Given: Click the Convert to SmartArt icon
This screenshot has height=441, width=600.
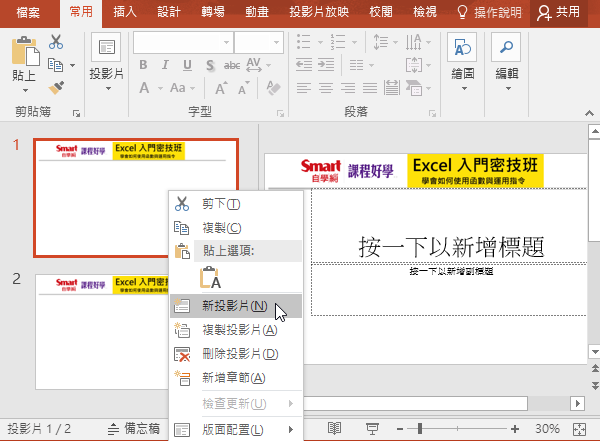Looking at the screenshot, I should pyautogui.click(x=414, y=88).
